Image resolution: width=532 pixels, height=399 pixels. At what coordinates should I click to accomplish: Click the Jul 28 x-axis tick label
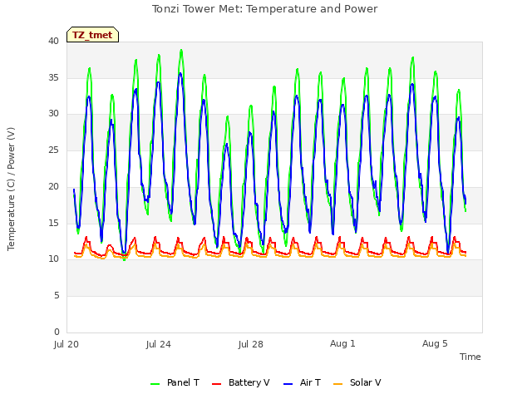251,344
